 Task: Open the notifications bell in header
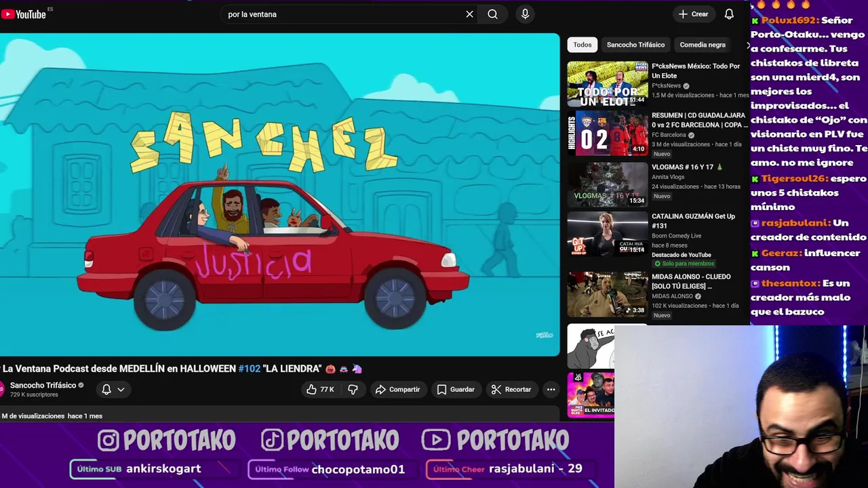click(x=729, y=14)
